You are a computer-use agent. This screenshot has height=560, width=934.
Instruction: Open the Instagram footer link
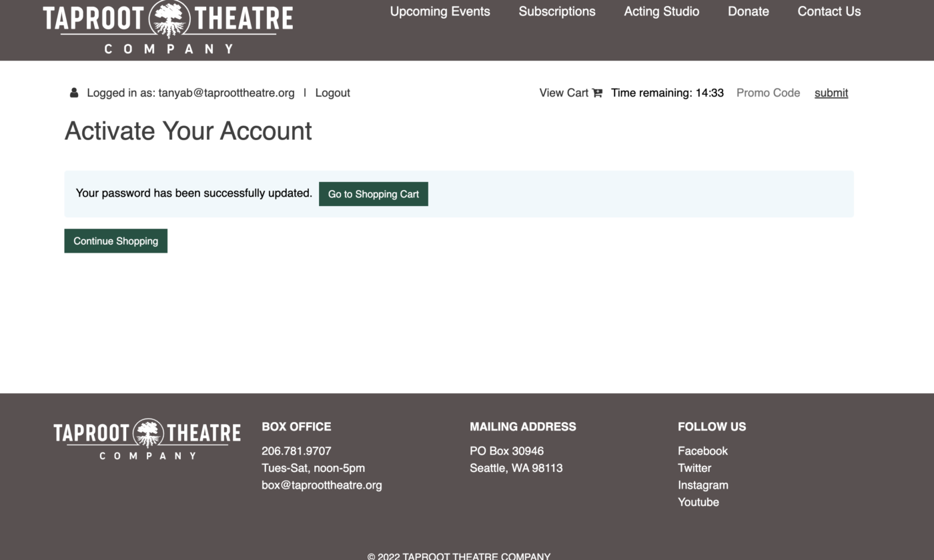click(x=703, y=485)
